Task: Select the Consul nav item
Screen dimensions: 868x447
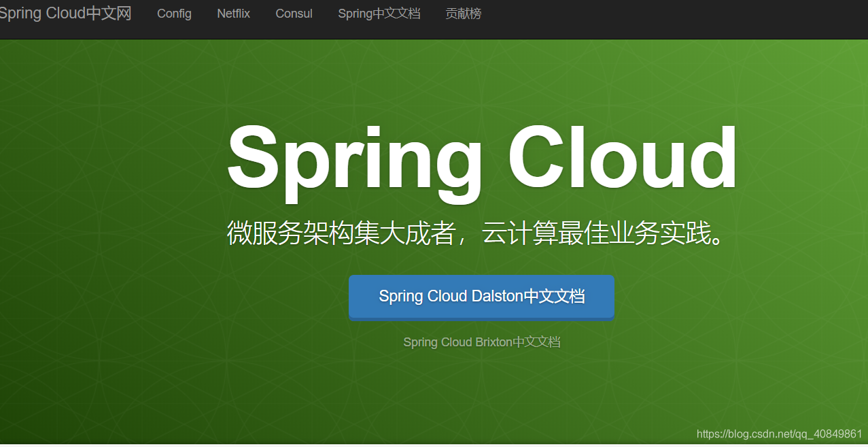Action: (x=294, y=14)
